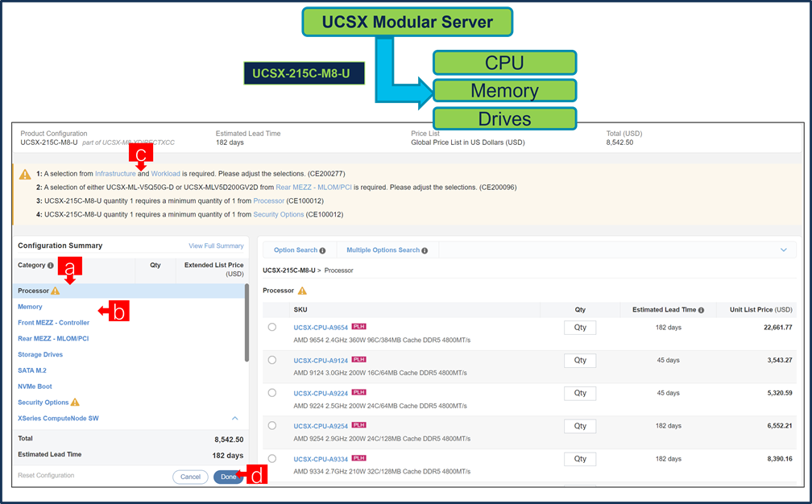The width and height of the screenshot is (812, 504).
Task: Click the Memory diagram box
Action: 504,90
